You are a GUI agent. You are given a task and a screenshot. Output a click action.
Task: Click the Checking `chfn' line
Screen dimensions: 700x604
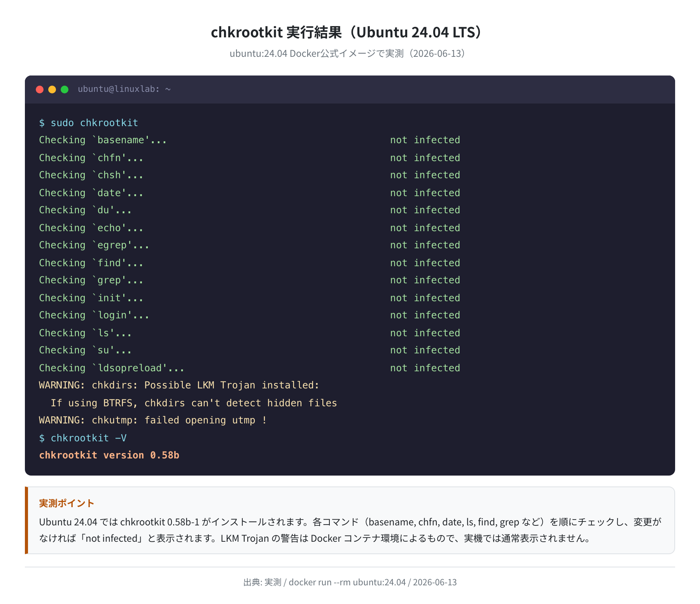click(91, 158)
